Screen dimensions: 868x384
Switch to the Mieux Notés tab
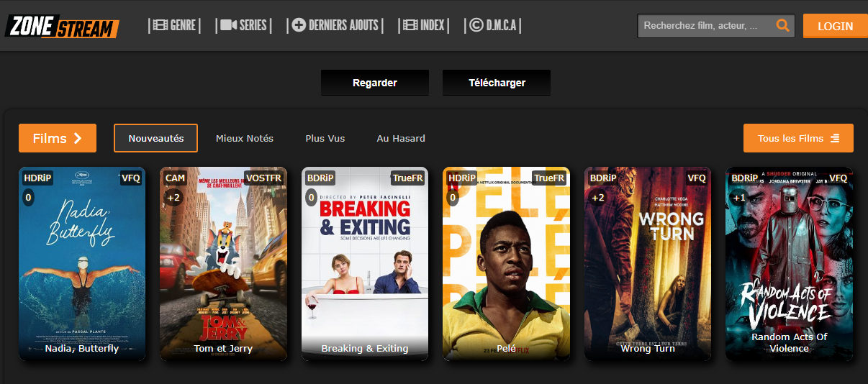point(245,138)
